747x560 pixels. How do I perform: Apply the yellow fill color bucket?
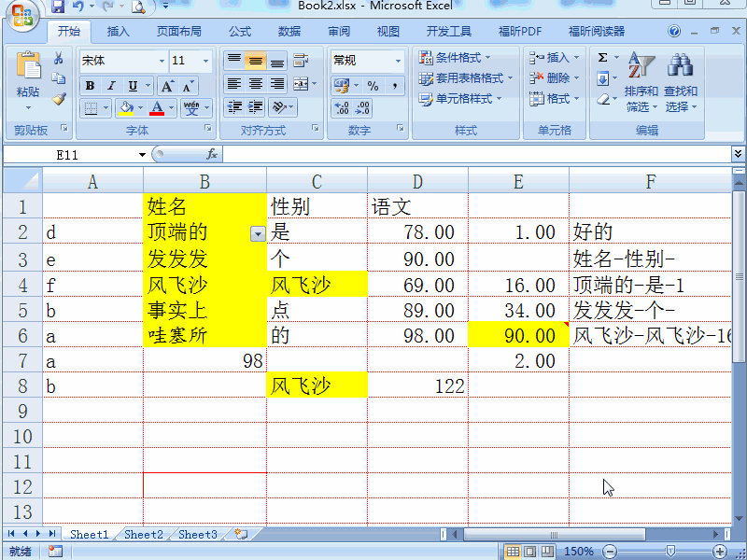click(126, 108)
